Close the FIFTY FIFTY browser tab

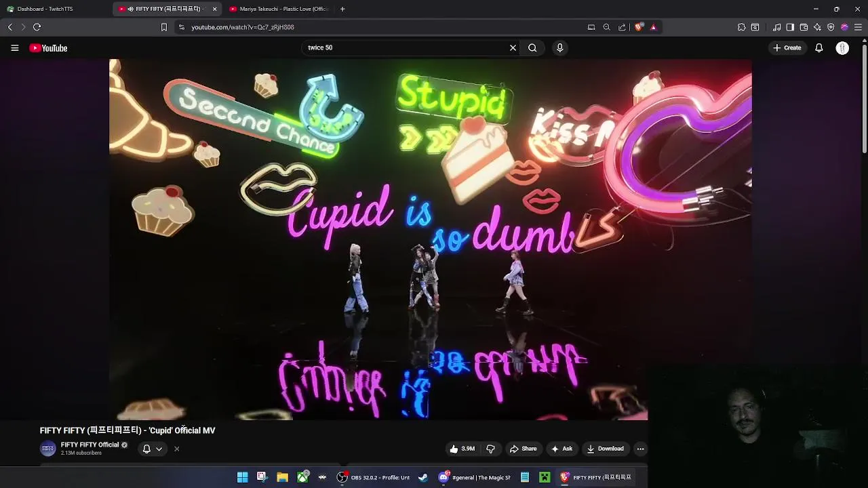pyautogui.click(x=214, y=9)
